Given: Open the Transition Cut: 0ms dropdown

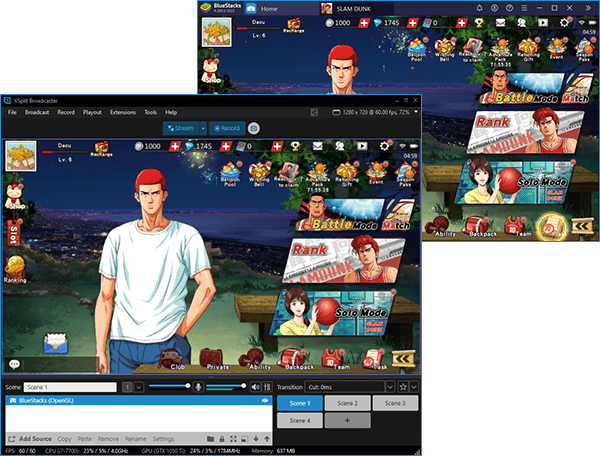Looking at the screenshot, I should pyautogui.click(x=349, y=387).
